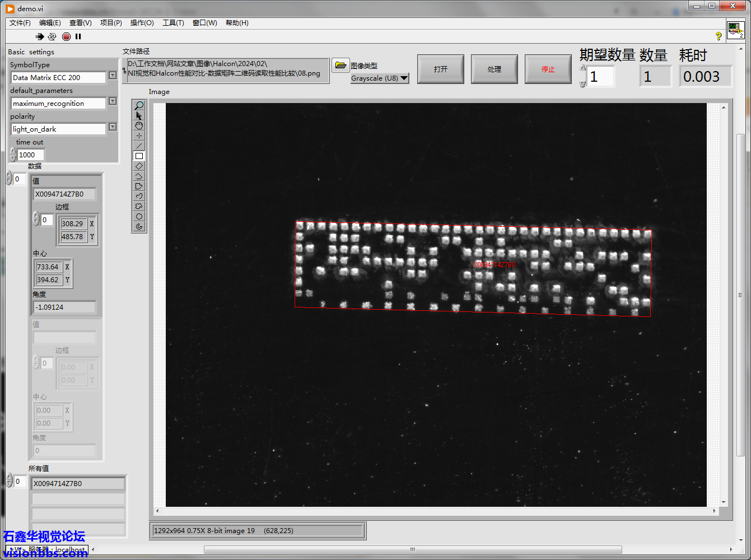Click the 处理 button
This screenshot has height=560, width=751.
click(495, 69)
